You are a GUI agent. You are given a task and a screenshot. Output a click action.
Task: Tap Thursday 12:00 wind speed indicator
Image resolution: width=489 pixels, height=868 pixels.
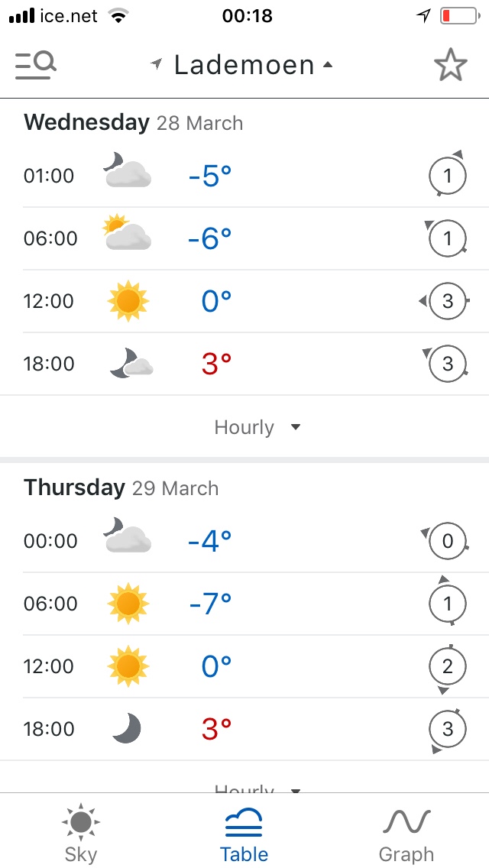click(x=447, y=667)
